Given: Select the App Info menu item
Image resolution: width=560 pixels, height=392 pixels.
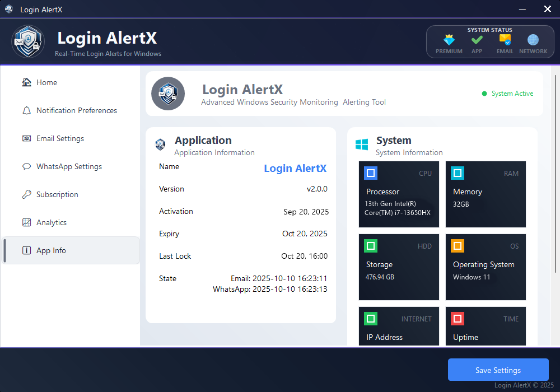Looking at the screenshot, I should tap(71, 250).
